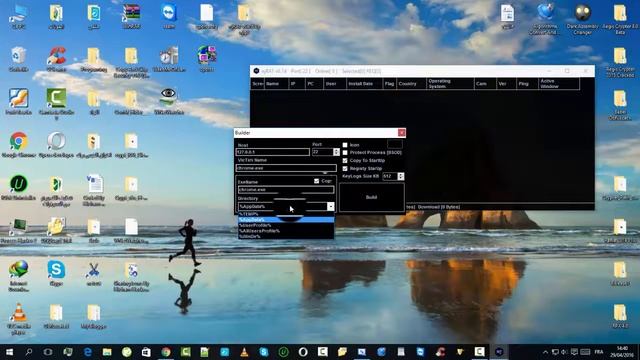Click the ExeName input field
The image size is (640, 360).
tap(286, 189)
